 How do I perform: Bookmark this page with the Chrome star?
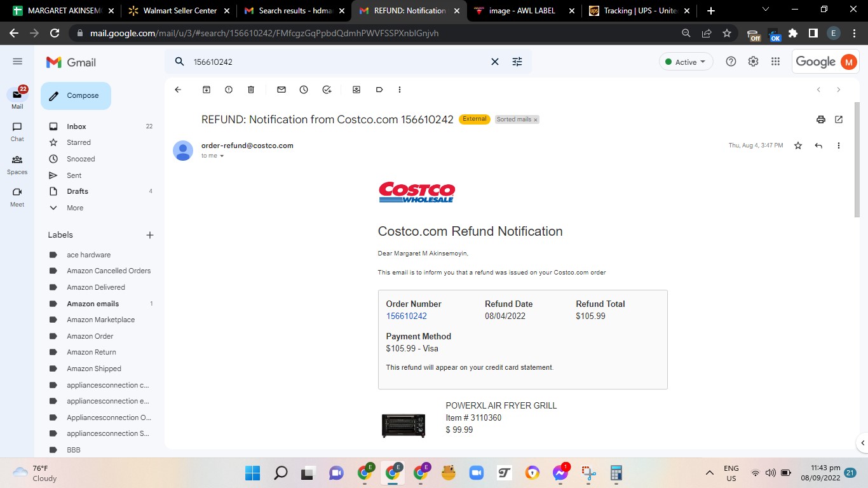[727, 33]
